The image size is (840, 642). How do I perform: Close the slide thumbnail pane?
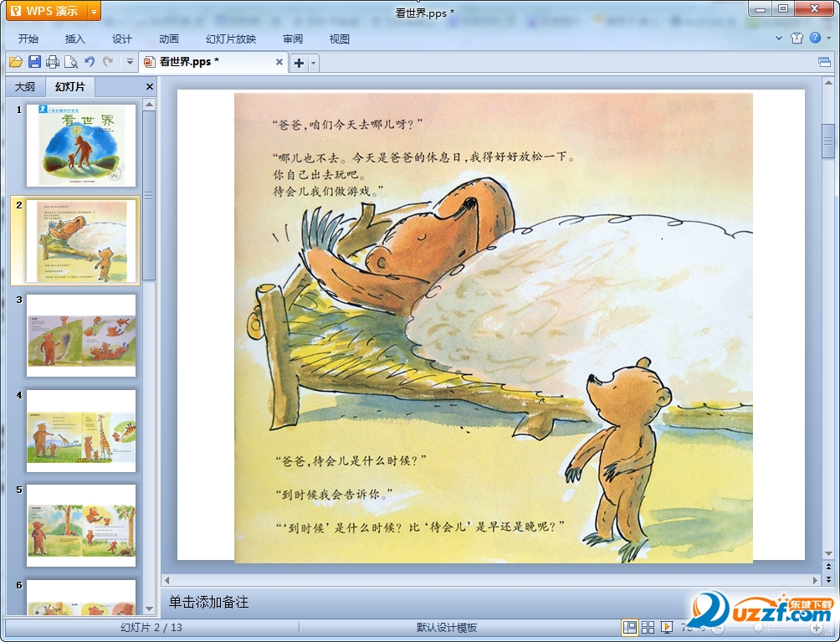[150, 87]
